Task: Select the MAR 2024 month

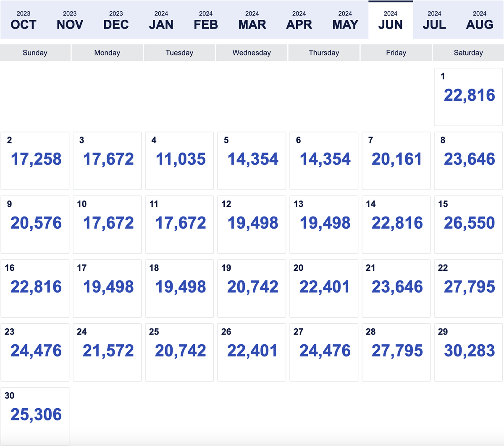Action: [x=252, y=19]
